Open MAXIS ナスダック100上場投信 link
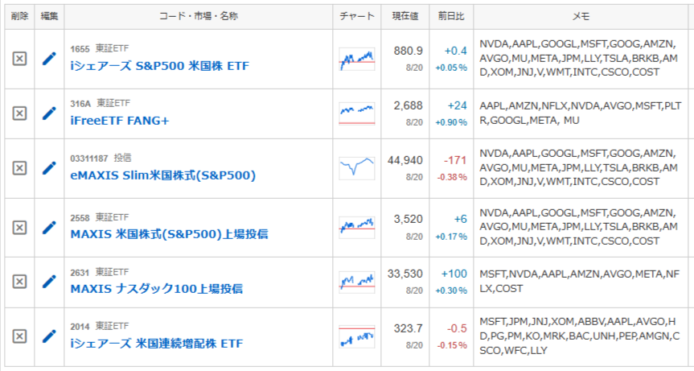This screenshot has width=694, height=371. 156,289
